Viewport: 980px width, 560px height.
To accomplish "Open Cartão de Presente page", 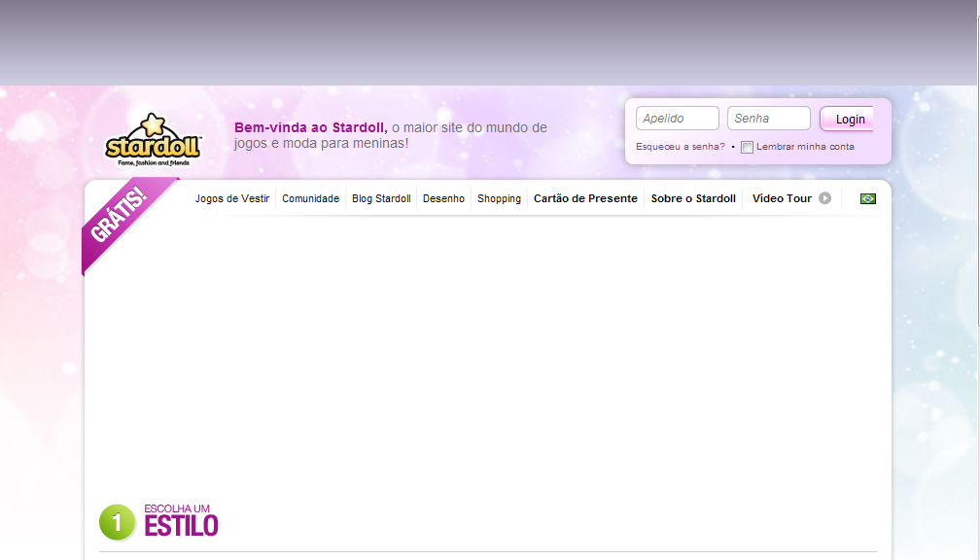I will (x=585, y=198).
